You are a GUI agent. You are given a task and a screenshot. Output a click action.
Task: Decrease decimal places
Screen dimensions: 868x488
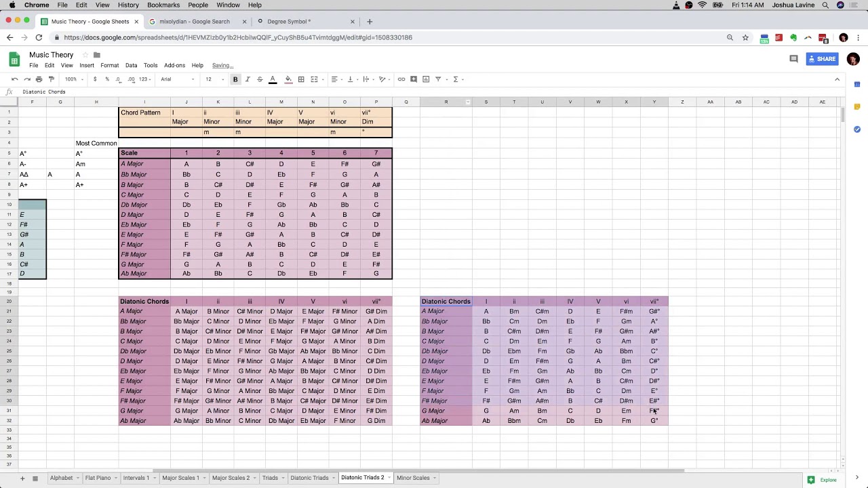click(118, 79)
